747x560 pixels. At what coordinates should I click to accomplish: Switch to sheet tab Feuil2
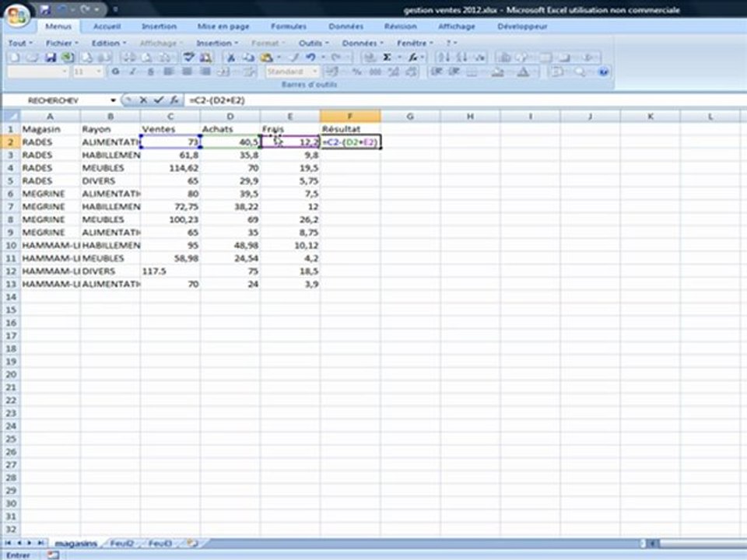pos(121,544)
